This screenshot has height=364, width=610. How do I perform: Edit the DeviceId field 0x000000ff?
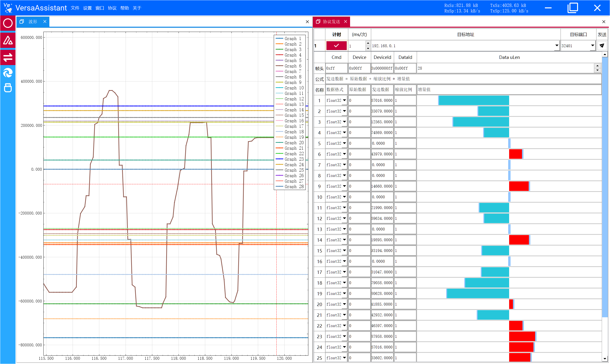click(x=382, y=68)
